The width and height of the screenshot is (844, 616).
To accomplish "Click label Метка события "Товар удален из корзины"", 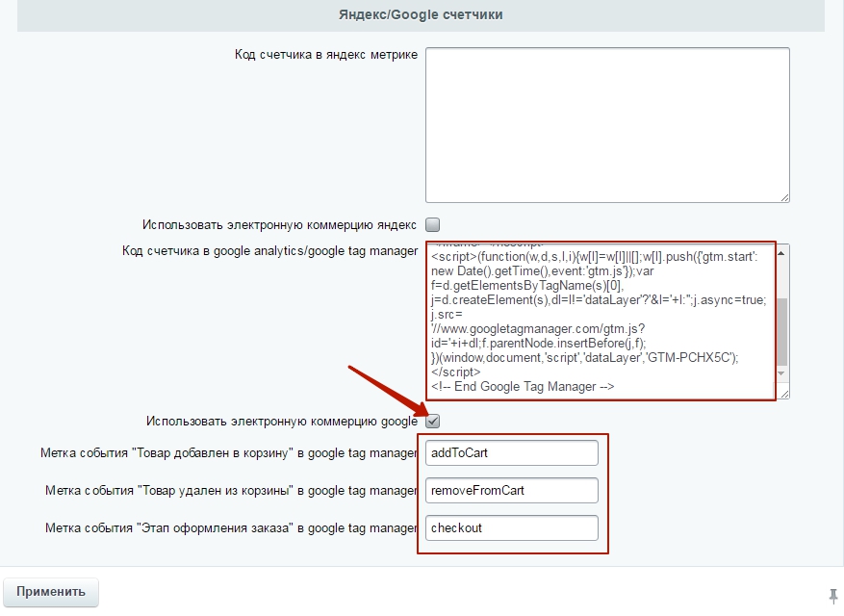I will (x=232, y=491).
